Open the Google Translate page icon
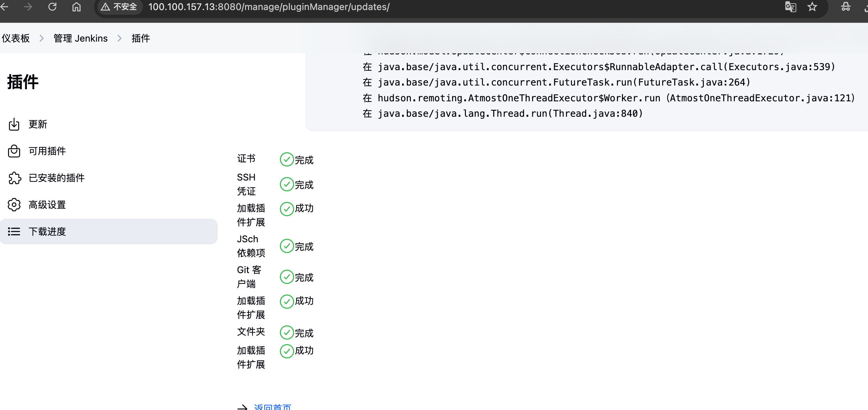This screenshot has height=410, width=868. click(790, 7)
